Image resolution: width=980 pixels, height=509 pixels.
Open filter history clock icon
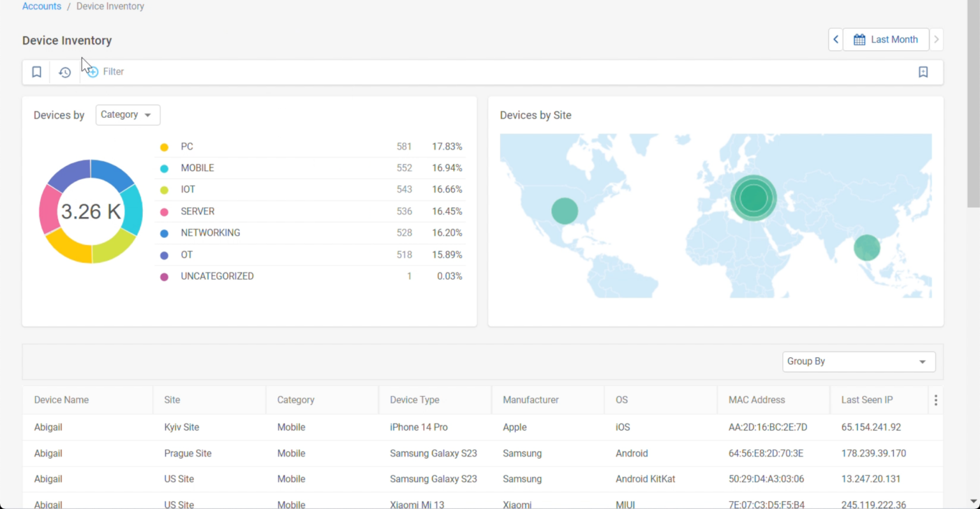pyautogui.click(x=64, y=72)
